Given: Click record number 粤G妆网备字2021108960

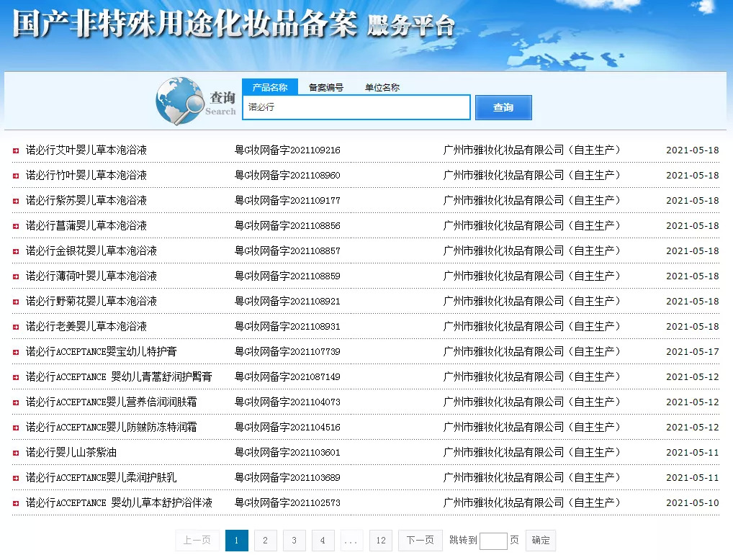Looking at the screenshot, I should click(x=287, y=176).
